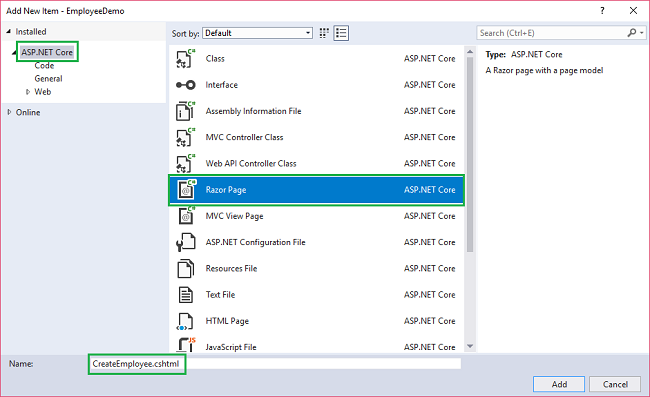Select the Installed tree label
The width and height of the screenshot is (650, 397).
[x=31, y=31]
